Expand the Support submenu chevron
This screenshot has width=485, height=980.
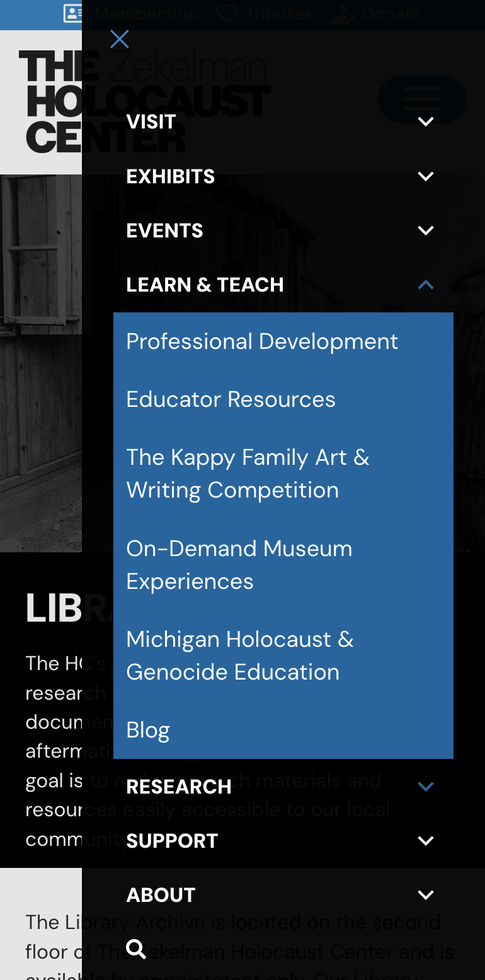point(426,841)
